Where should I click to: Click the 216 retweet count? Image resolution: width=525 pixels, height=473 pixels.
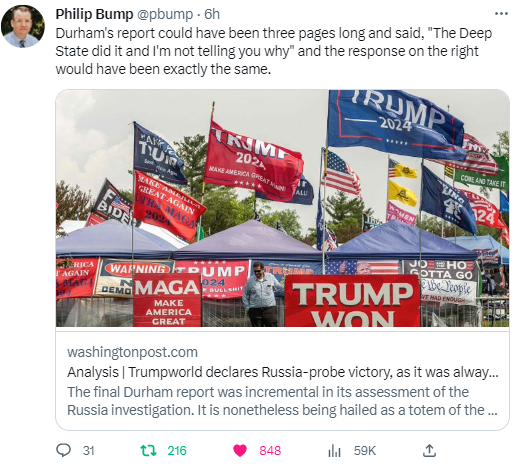(x=177, y=451)
